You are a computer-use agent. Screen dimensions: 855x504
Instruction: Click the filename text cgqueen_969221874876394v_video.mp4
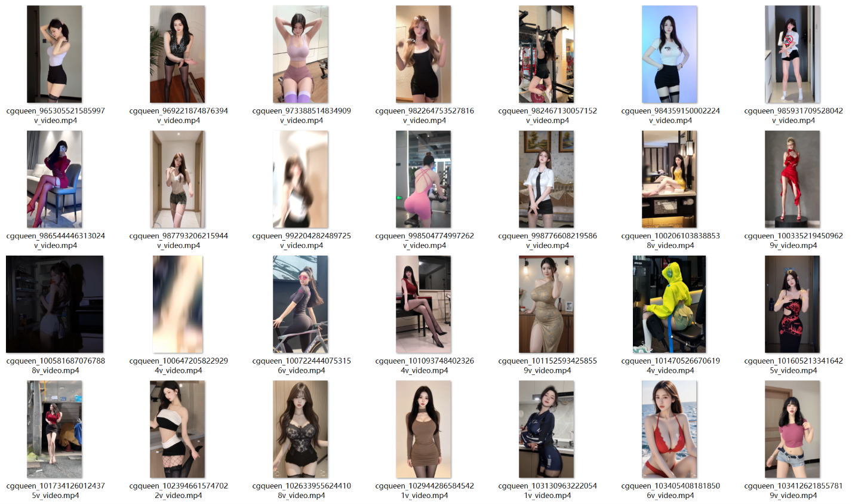(179, 115)
